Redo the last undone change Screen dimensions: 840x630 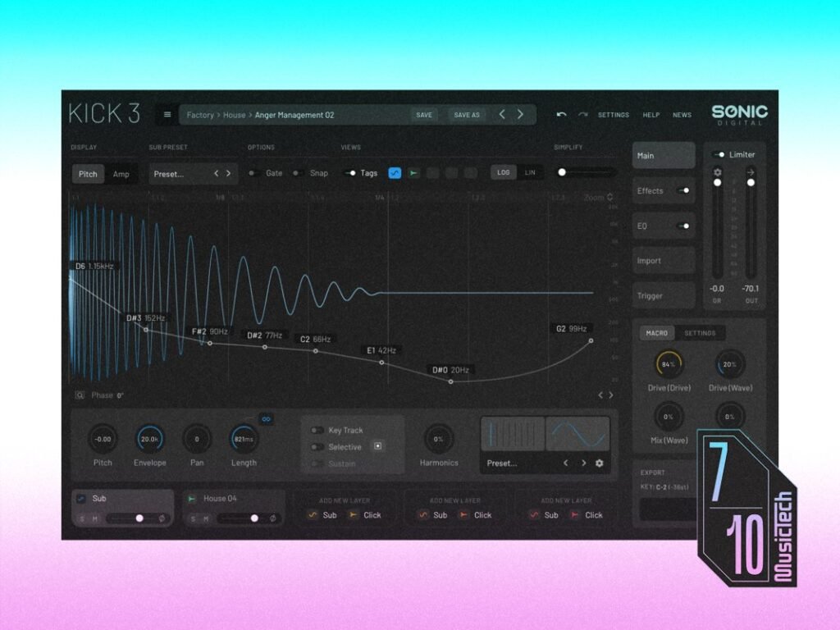click(583, 115)
